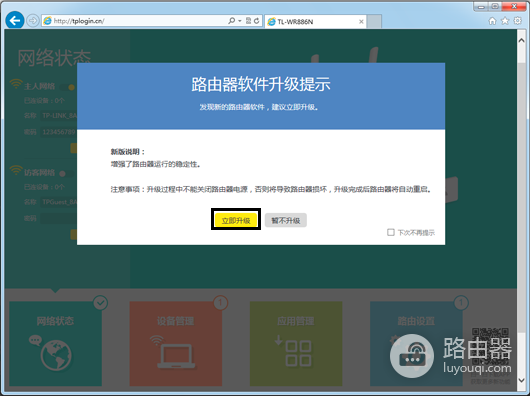Viewport: 530px width, 396px height.
Task: Open favorites with the star icon
Action: (x=505, y=21)
